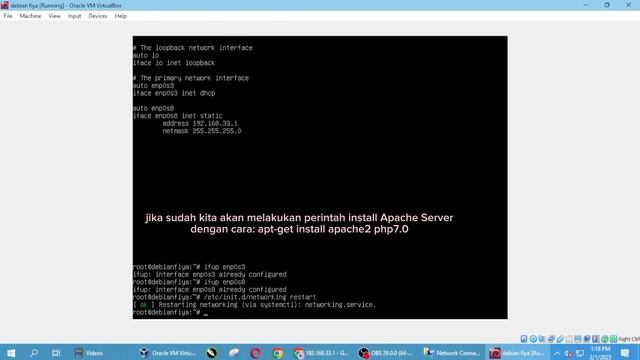Open the Devices menu
Image resolution: width=640 pixels, height=360 pixels.
tap(98, 16)
